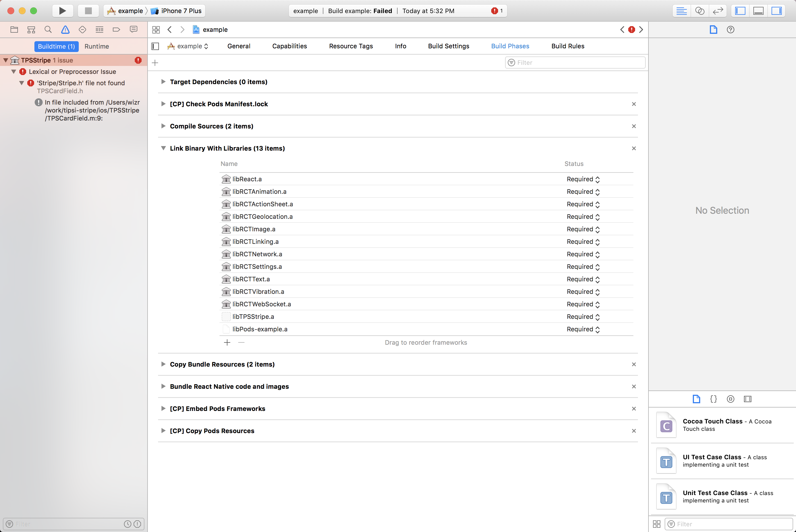This screenshot has width=796, height=532.
Task: Show the File Template library
Action: (x=696, y=399)
